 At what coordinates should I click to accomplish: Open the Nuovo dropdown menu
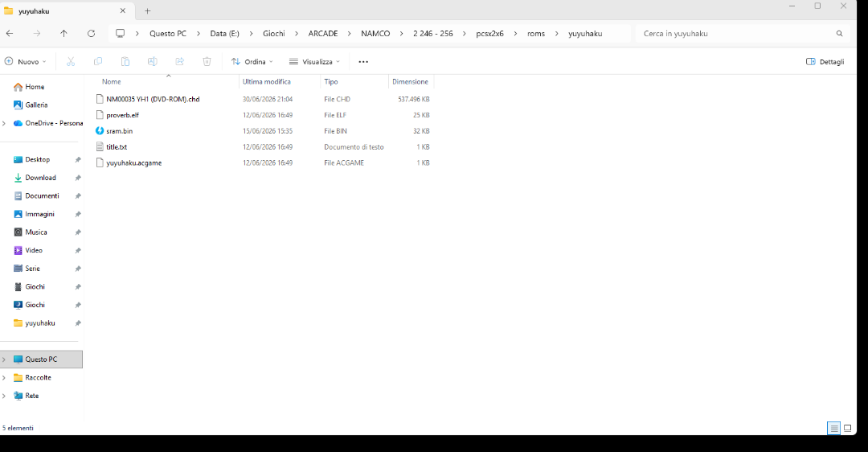(26, 61)
